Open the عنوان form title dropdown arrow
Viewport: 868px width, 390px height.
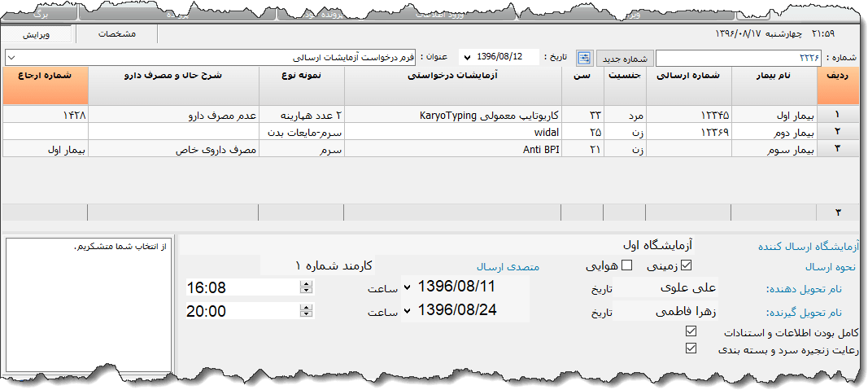click(x=13, y=57)
